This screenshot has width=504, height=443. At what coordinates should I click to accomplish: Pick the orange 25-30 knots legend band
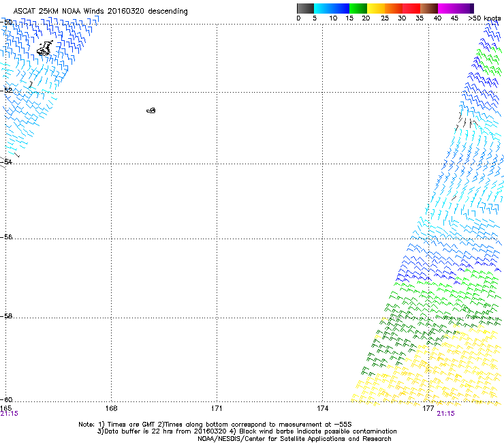pos(394,8)
